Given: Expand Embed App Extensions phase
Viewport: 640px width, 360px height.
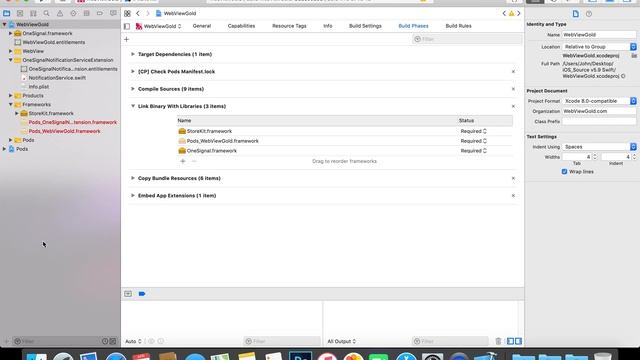Looking at the screenshot, I should (133, 196).
